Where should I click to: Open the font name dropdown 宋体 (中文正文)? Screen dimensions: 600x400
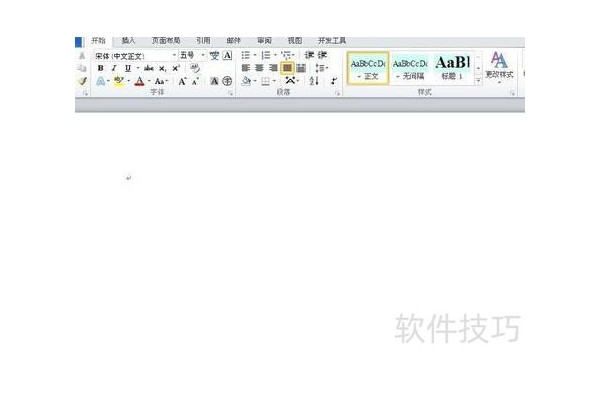(x=174, y=56)
